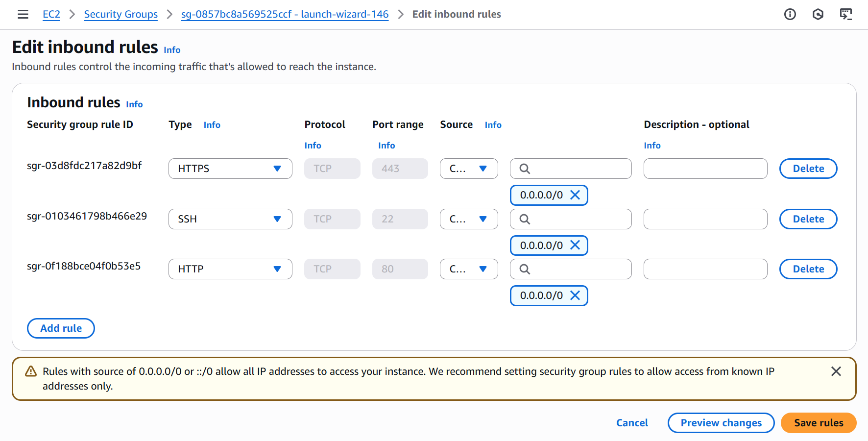Open the Type dropdown showing HTTPS
Screen dimensions: 868x441
(230, 168)
